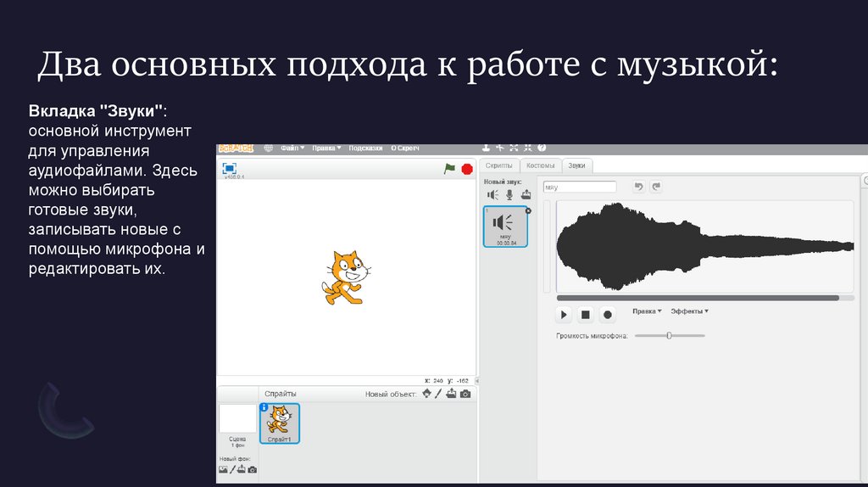Choose a sound from the library
Screen dimensions: 868x487
point(492,194)
